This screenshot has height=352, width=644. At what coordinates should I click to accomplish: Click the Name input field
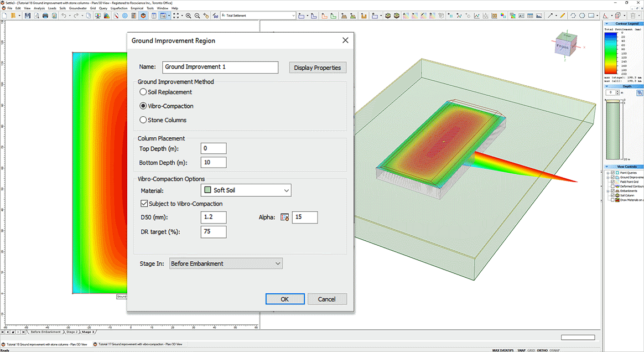click(x=220, y=67)
